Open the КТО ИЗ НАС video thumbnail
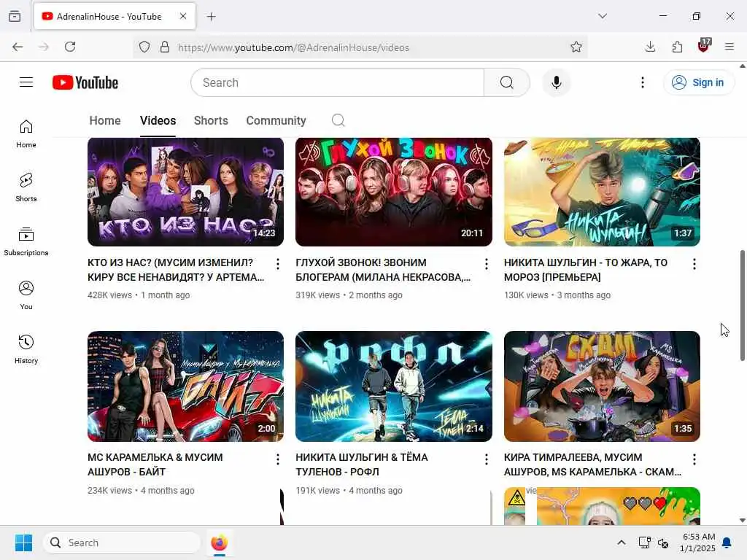 186,192
